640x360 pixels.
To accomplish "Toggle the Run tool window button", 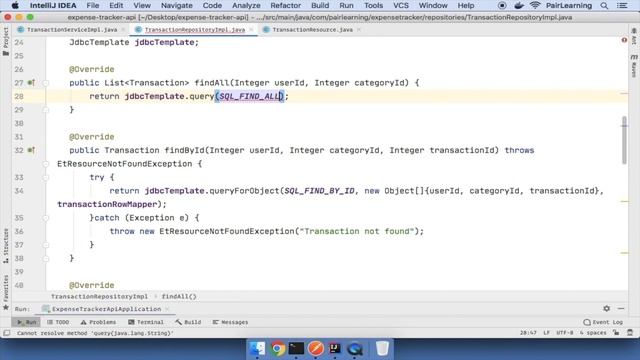I will [26, 322].
